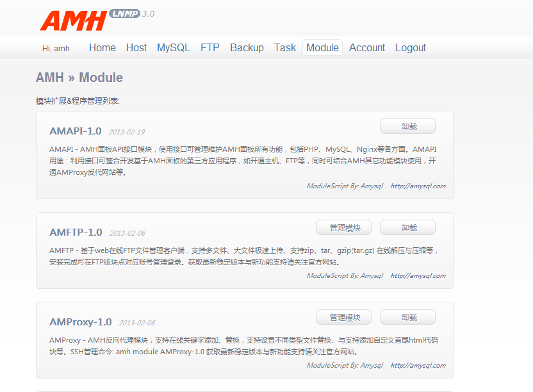Open 管理模块 for the AMProxy-1.0 module

click(x=345, y=317)
